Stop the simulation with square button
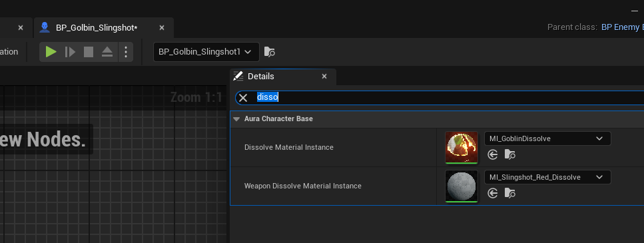The width and height of the screenshot is (644, 243). (x=89, y=52)
